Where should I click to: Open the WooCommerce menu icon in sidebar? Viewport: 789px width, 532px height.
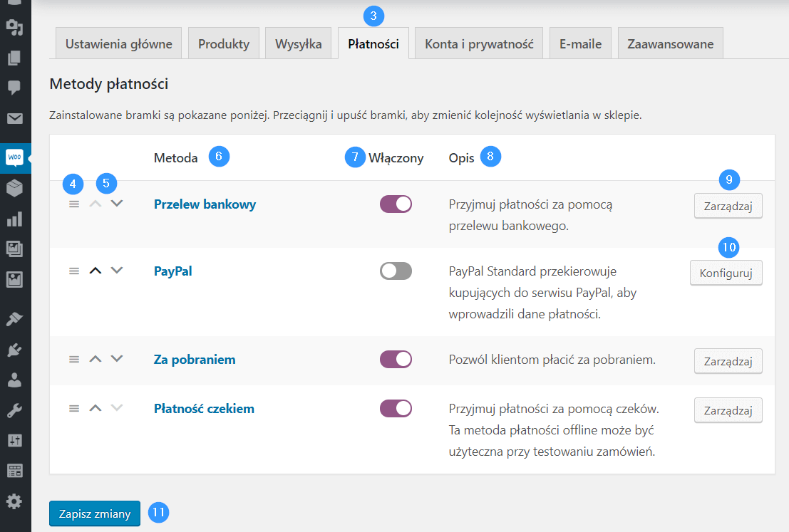tap(14, 158)
